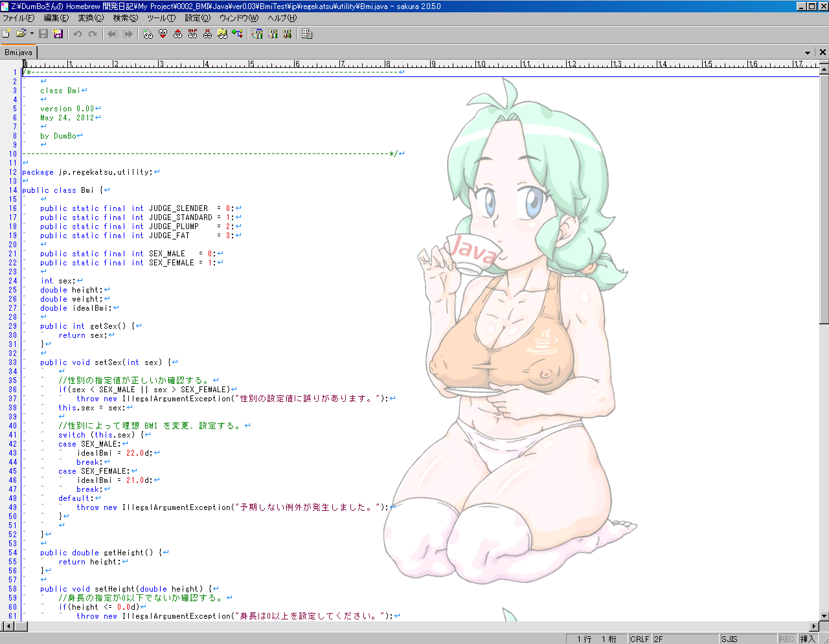This screenshot has width=829, height=644.
Task: Select the Bmi.java tab
Action: [x=18, y=52]
